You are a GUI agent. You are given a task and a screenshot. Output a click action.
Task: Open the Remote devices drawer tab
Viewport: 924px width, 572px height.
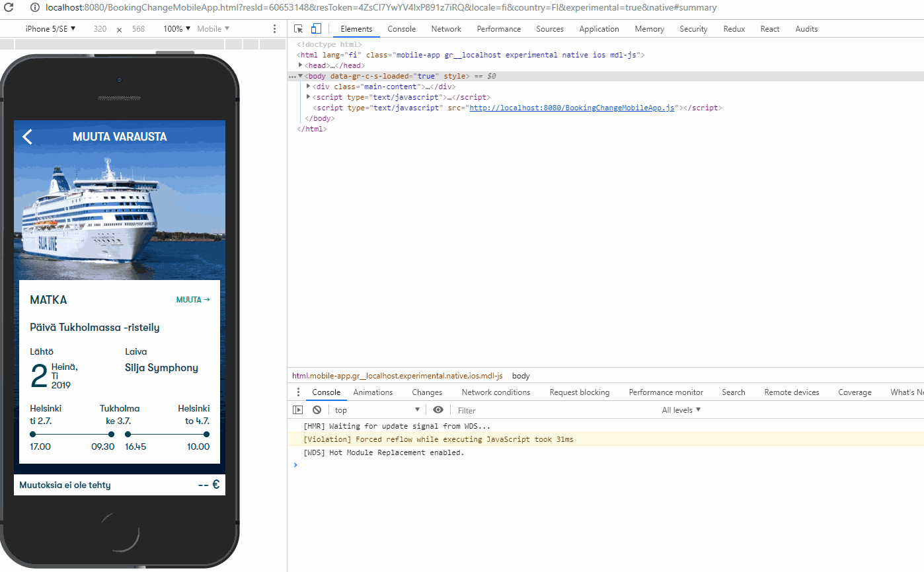coord(792,392)
